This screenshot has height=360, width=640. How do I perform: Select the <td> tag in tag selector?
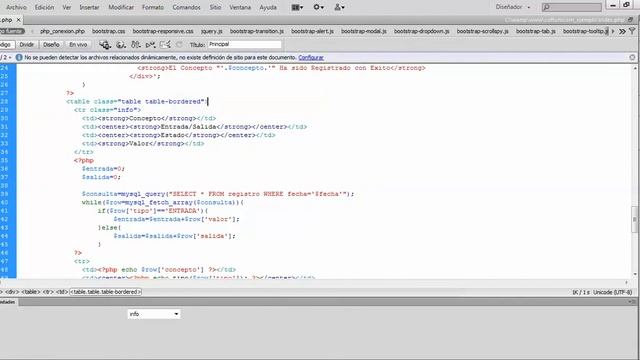[61, 292]
